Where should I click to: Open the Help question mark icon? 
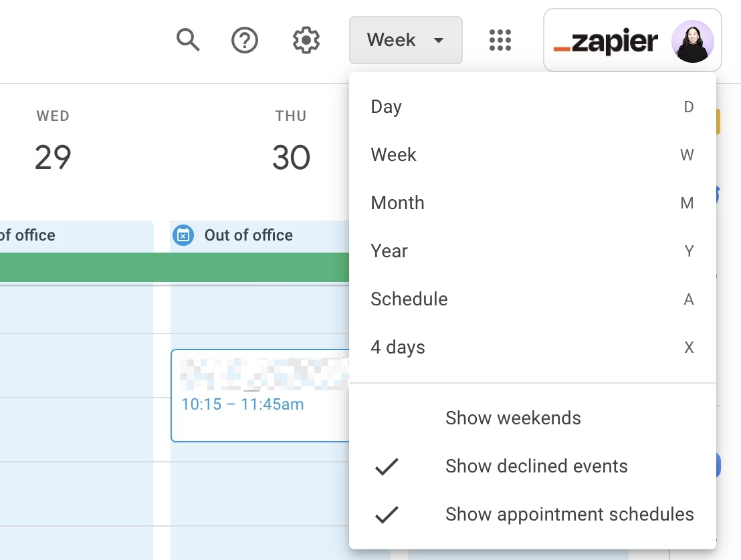click(245, 40)
